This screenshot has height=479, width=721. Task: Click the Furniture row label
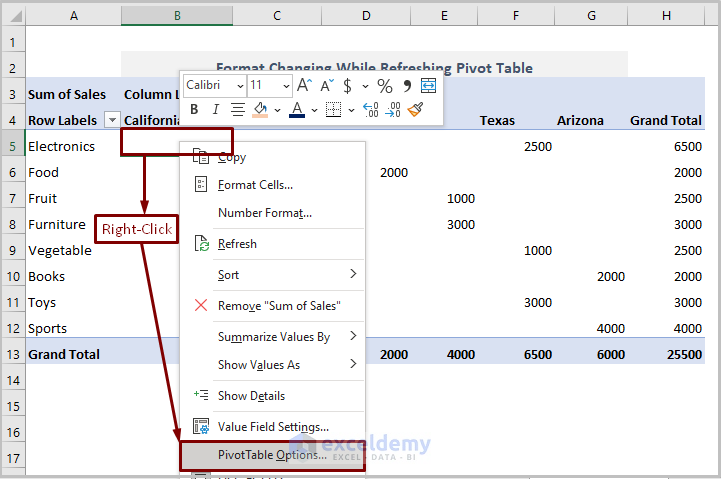[57, 224]
